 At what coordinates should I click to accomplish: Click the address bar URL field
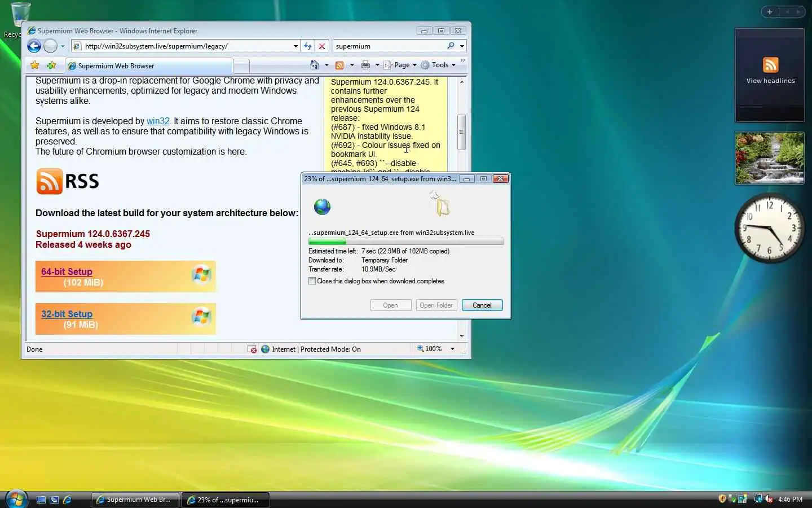coord(183,46)
